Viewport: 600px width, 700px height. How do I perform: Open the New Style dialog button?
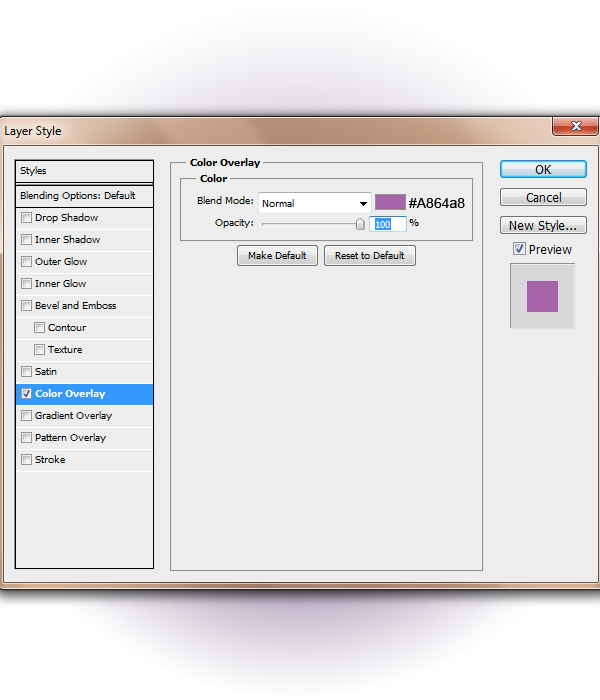[x=543, y=225]
